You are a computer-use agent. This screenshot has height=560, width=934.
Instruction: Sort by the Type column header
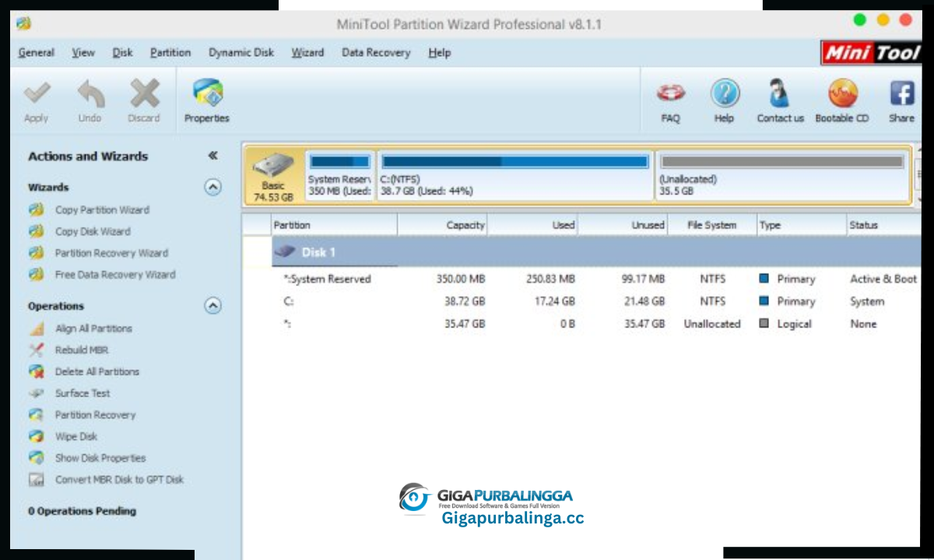[802, 225]
